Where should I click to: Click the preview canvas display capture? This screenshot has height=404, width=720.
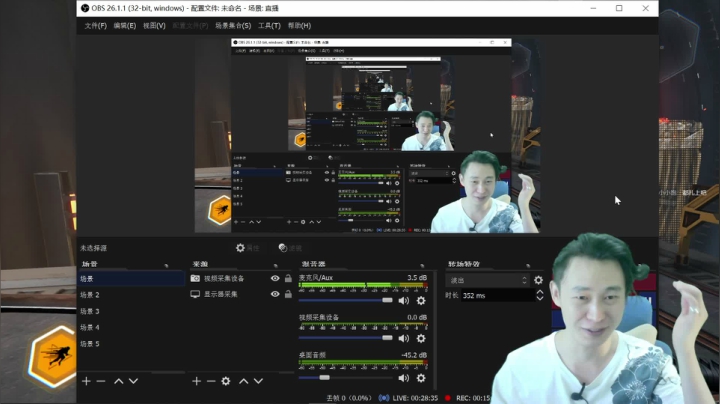click(x=367, y=135)
